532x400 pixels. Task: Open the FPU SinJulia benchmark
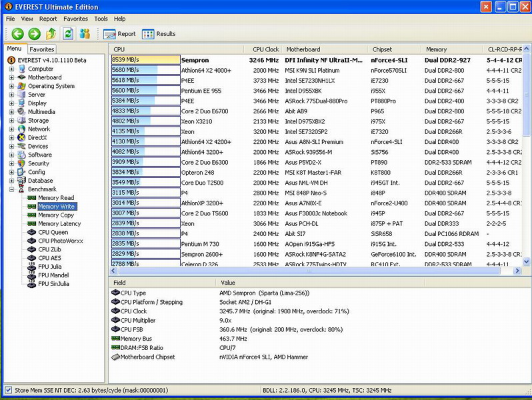[x=53, y=284]
